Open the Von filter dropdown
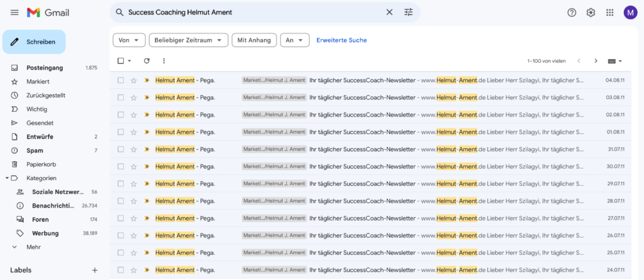Image resolution: width=644 pixels, height=280 pixels. tap(129, 40)
